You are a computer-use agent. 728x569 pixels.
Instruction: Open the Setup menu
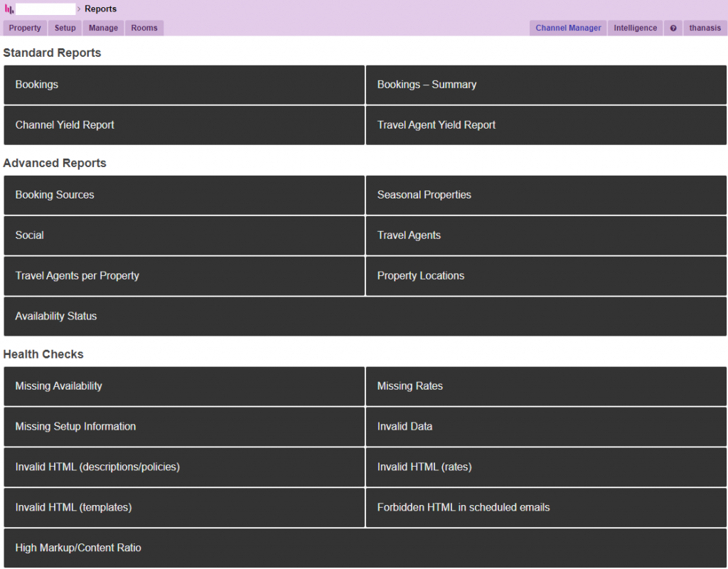(65, 28)
